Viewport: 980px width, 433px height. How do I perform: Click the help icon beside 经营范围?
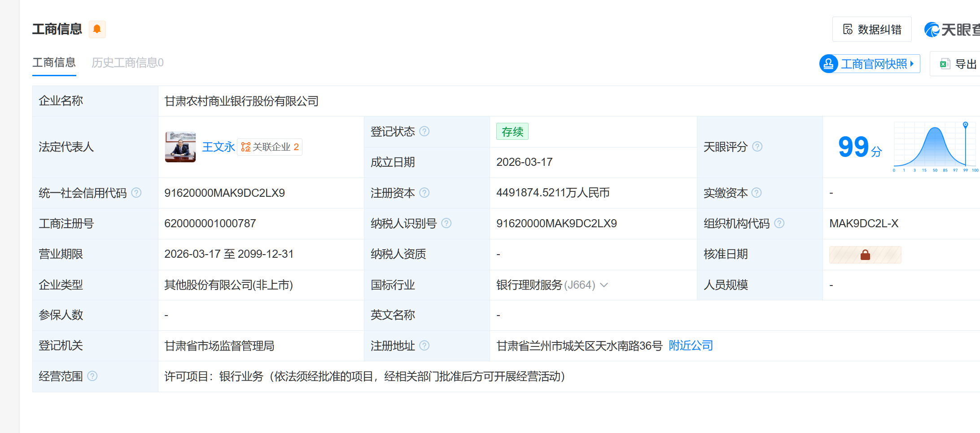[92, 376]
